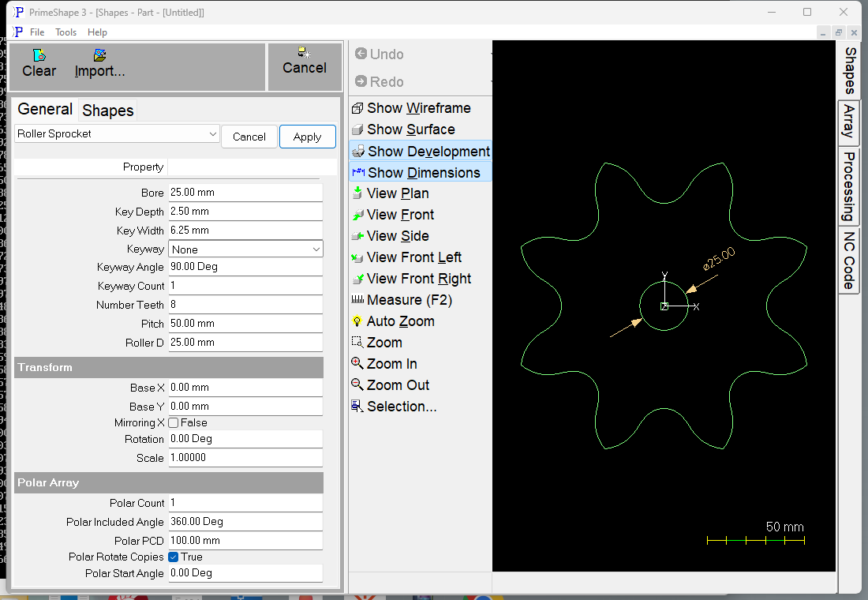Switch to the General tab
Viewport: 868px width, 600px height.
click(45, 109)
